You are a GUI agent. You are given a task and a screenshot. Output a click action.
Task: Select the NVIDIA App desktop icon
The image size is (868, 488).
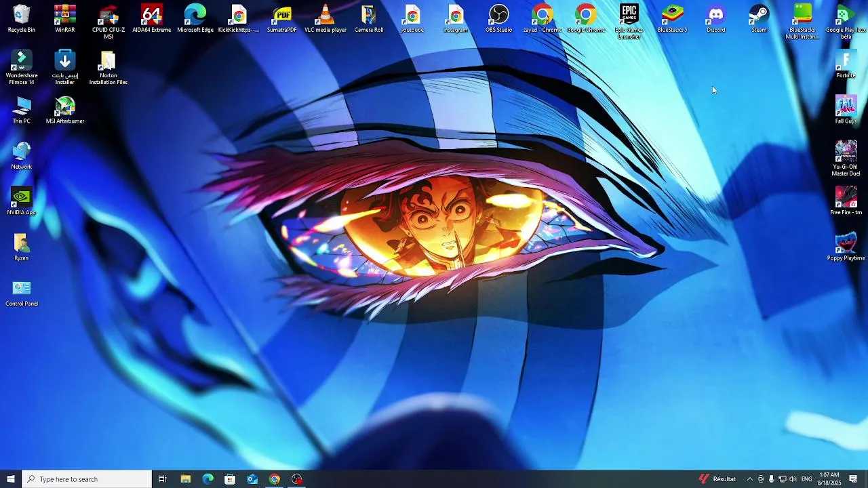tap(22, 201)
